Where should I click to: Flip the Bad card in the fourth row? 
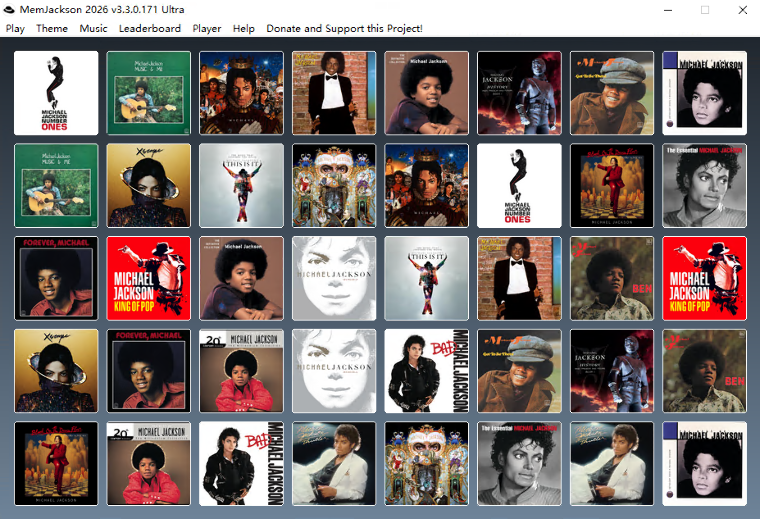pyautogui.click(x=427, y=371)
